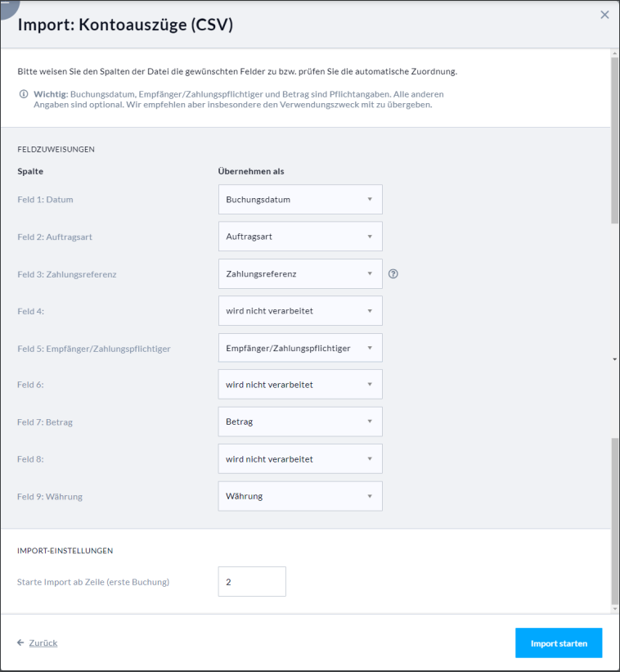Open the Währung dropdown for Feld 9
This screenshot has width=620, height=672.
pyautogui.click(x=300, y=496)
